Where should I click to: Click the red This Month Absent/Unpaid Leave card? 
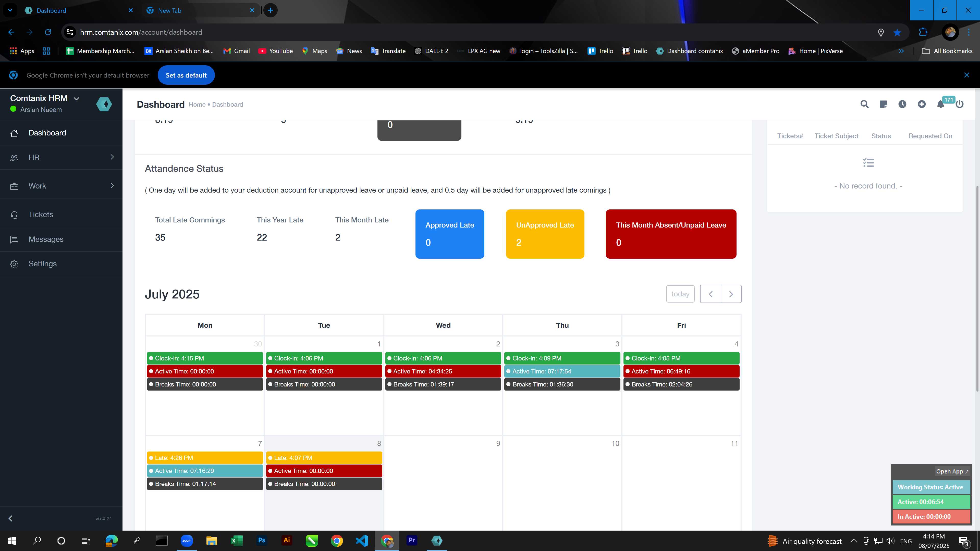[x=671, y=234]
